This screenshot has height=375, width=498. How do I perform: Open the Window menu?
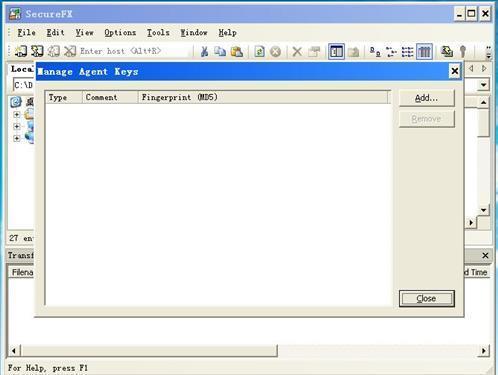[194, 32]
